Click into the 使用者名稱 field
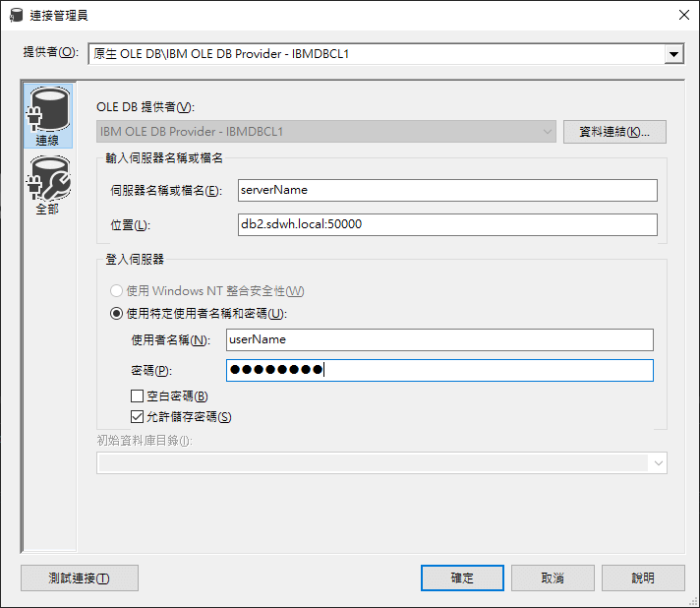 tap(438, 339)
